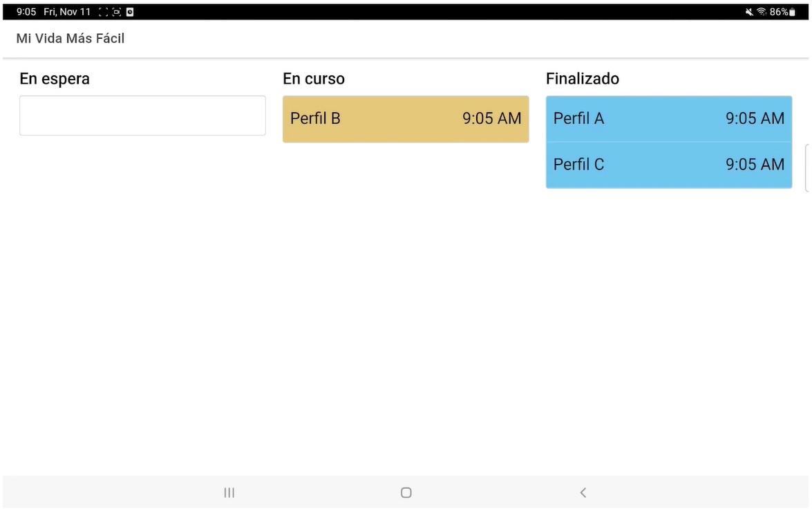Tap the screen recorder notification icon
Screen dimensions: 812x513
point(117,12)
